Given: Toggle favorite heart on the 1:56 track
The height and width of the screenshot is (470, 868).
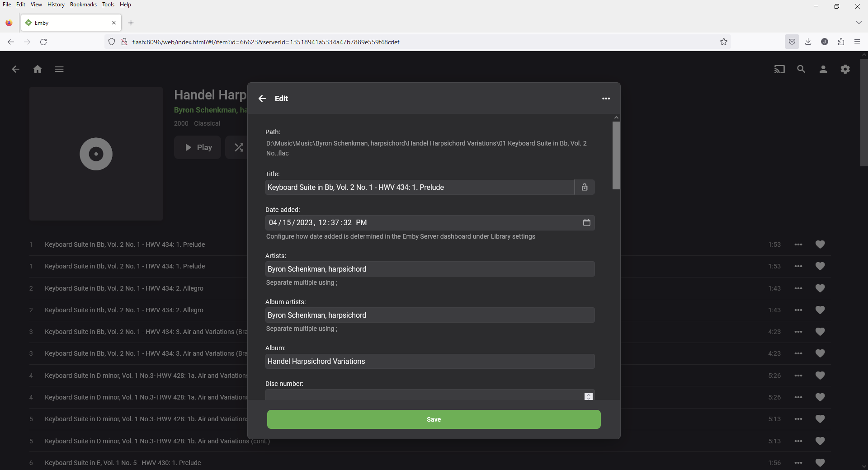Looking at the screenshot, I should pos(820,463).
